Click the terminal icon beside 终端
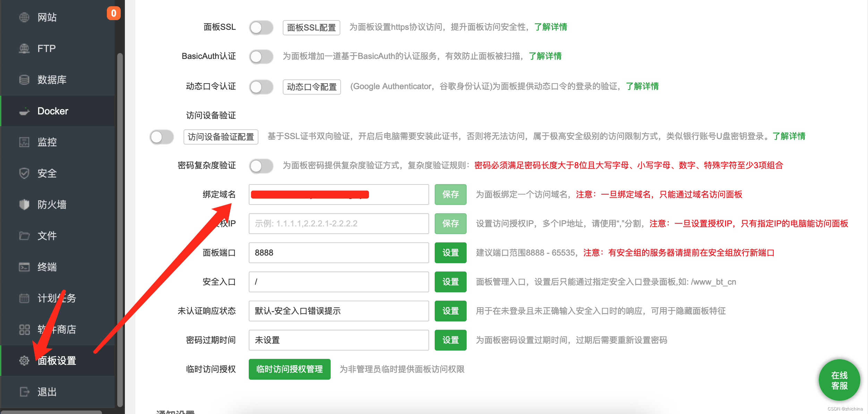 click(24, 267)
